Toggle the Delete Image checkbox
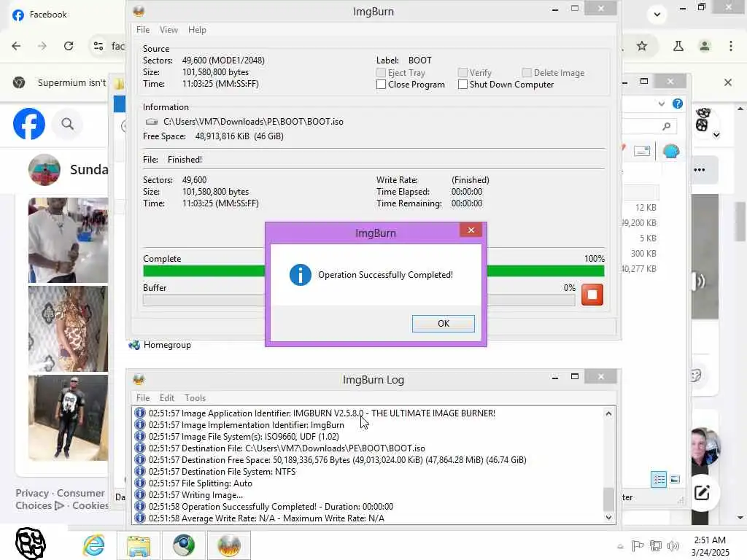 (527, 72)
